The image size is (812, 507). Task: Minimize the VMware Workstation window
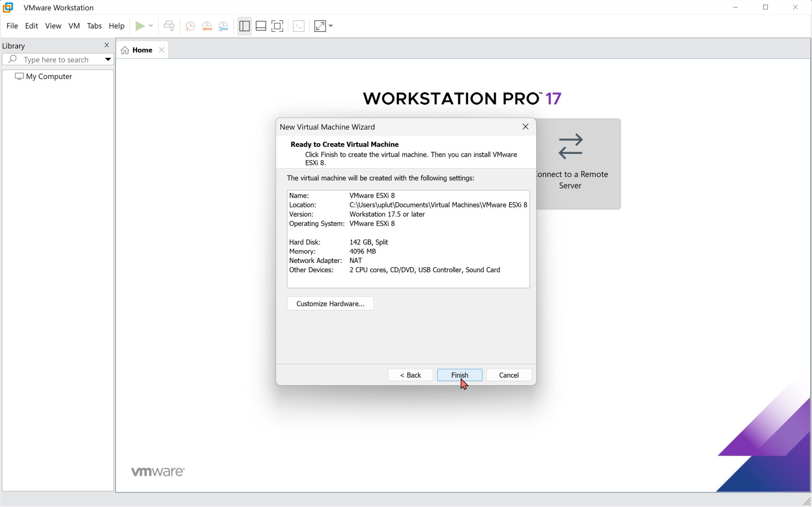click(x=736, y=8)
